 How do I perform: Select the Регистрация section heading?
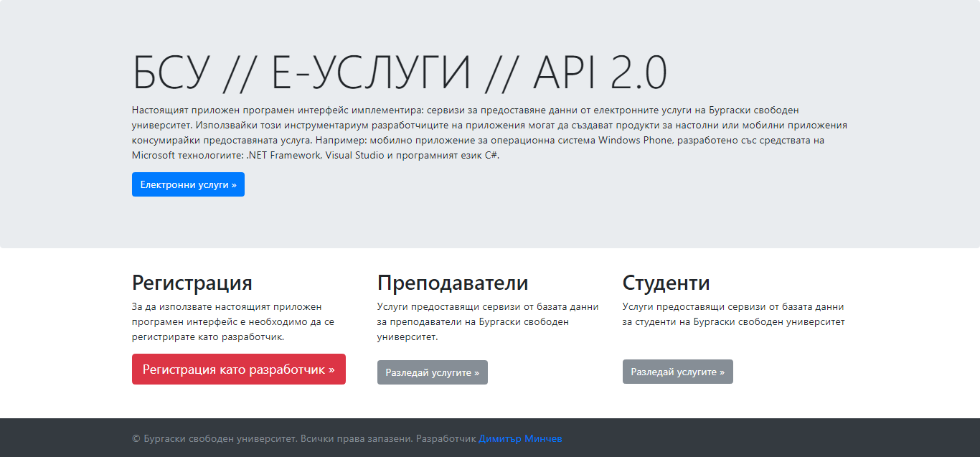coord(192,282)
